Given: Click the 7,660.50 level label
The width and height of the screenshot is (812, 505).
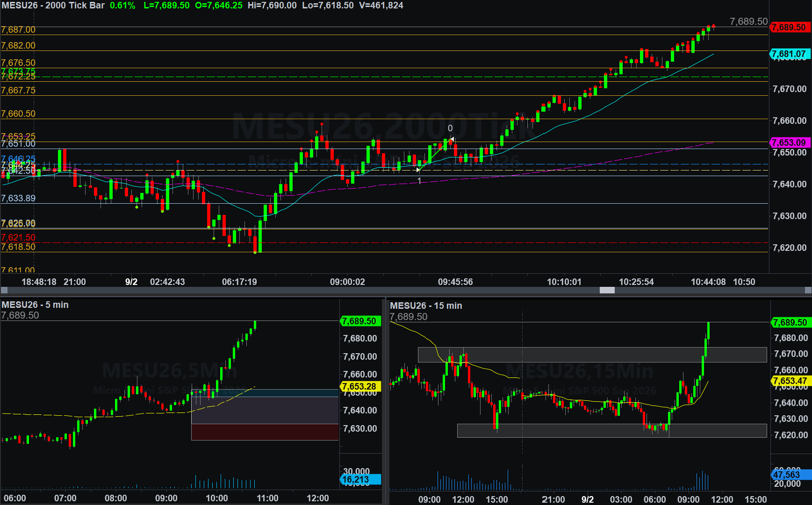Looking at the screenshot, I should coord(18,114).
